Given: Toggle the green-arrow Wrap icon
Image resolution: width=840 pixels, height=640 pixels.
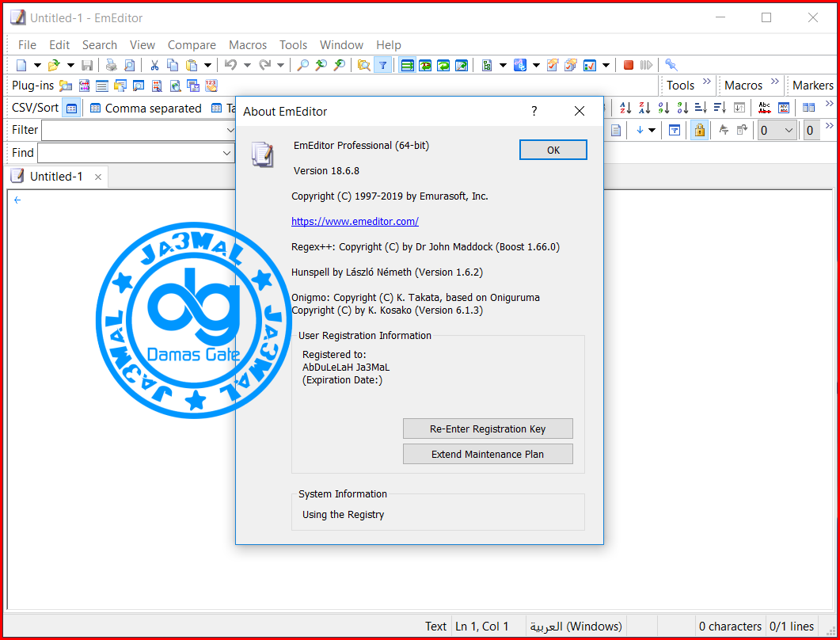Looking at the screenshot, I should click(443, 66).
